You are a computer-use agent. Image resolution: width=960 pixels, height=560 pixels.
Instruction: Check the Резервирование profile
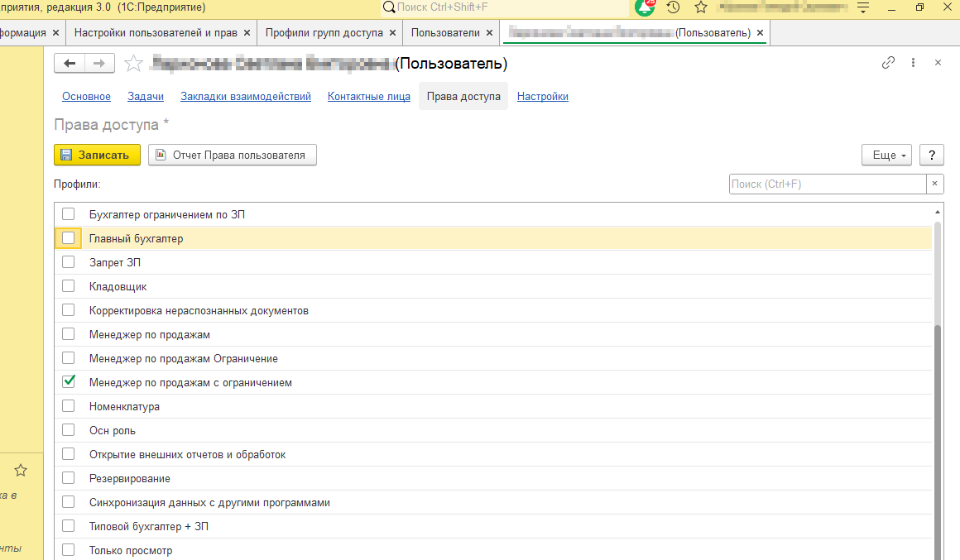69,478
